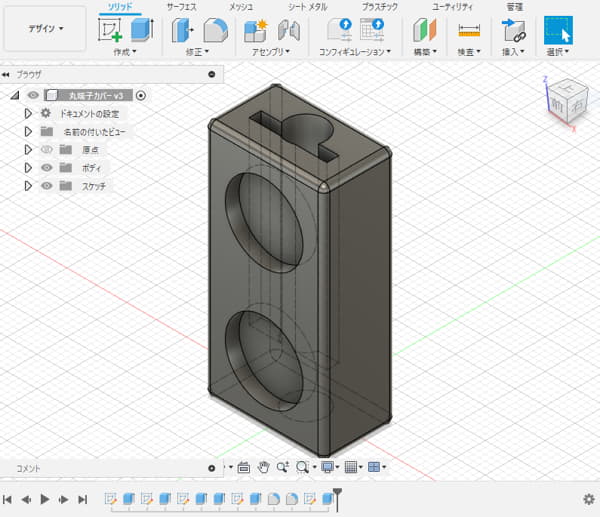The height and width of the screenshot is (517, 600).
Task: Toggle visibility of ボディ folder
Action: click(x=46, y=167)
